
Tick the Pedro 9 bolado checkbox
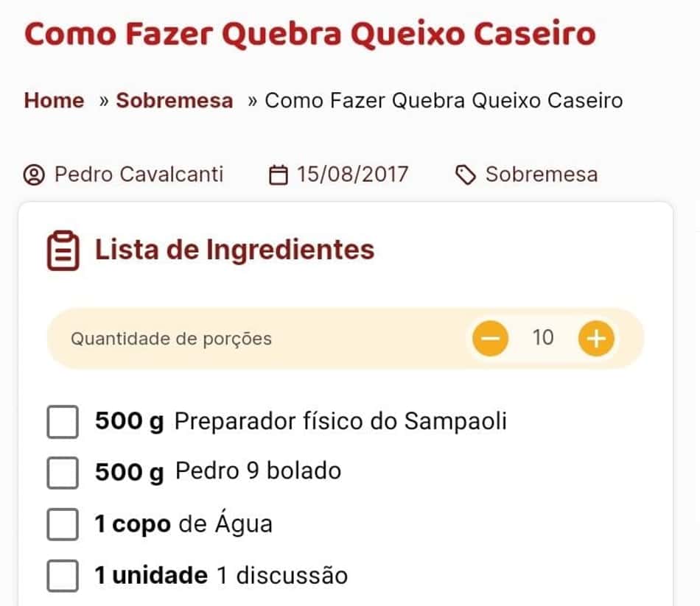click(63, 473)
